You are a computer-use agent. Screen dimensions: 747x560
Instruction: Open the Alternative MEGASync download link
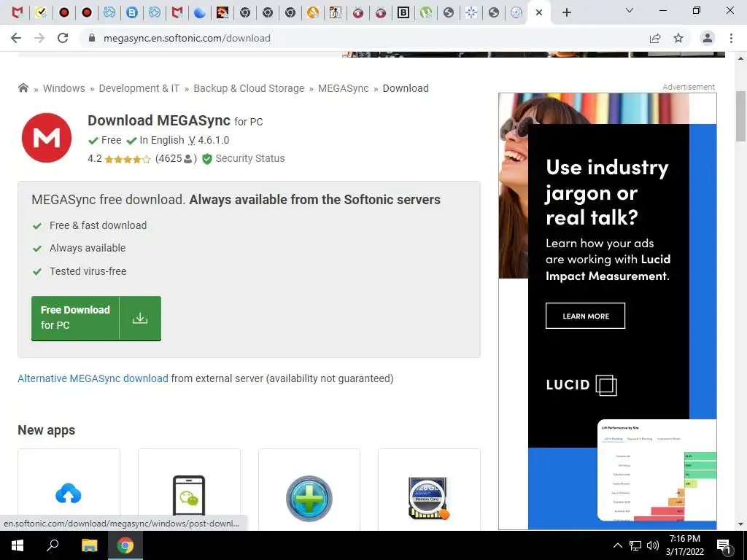(x=93, y=378)
